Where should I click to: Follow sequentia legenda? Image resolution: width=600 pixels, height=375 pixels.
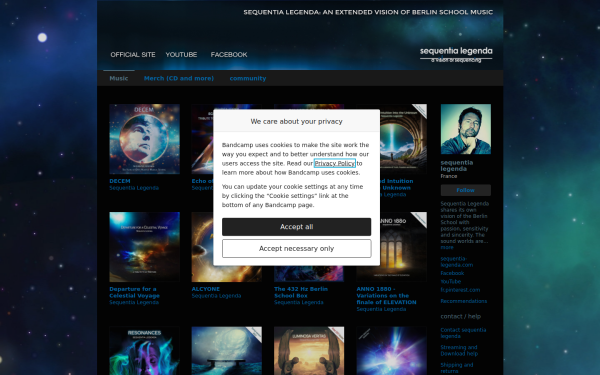466,190
